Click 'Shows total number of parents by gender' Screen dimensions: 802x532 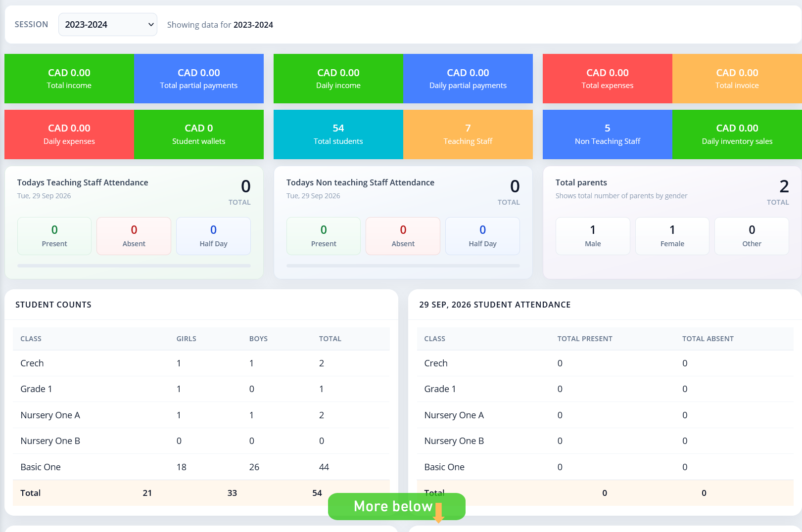pos(621,196)
